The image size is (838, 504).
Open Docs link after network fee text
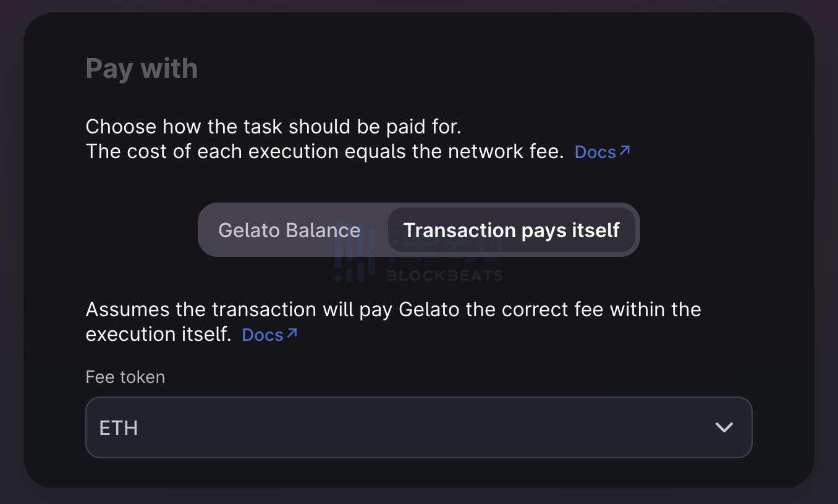point(595,152)
